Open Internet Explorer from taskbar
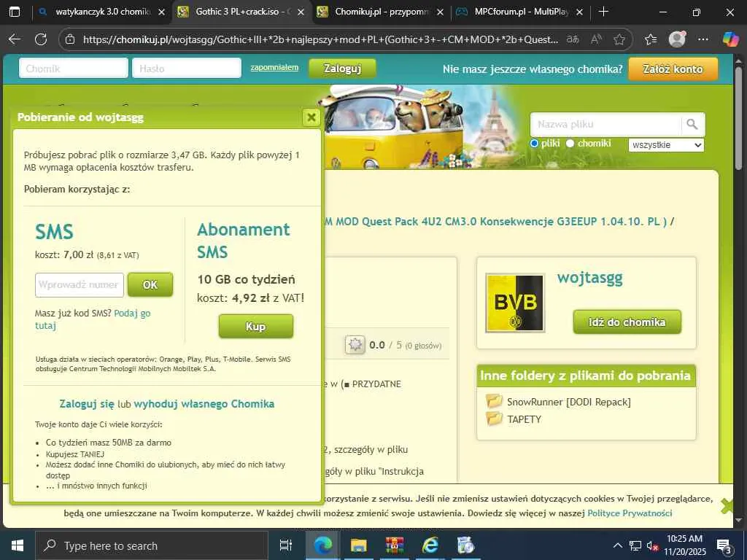 click(430, 545)
